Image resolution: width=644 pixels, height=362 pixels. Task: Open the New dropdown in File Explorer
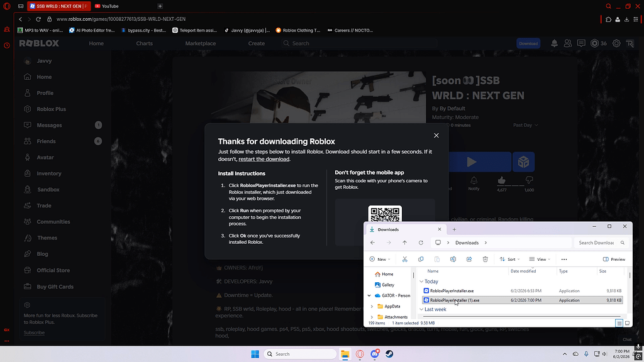(x=380, y=259)
